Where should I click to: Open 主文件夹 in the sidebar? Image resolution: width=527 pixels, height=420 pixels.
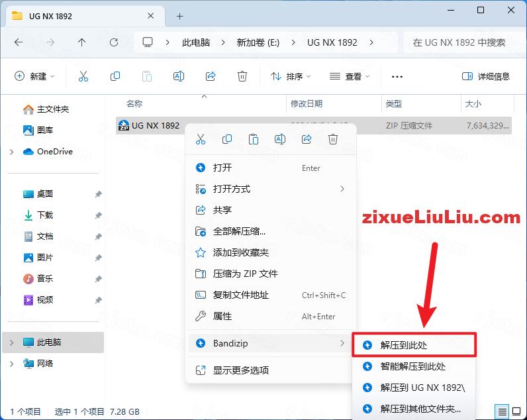[x=46, y=109]
